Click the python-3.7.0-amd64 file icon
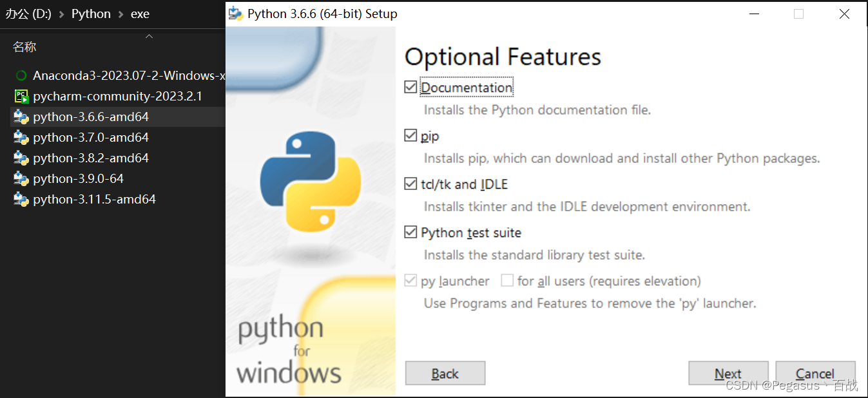The height and width of the screenshot is (398, 868). 21,138
